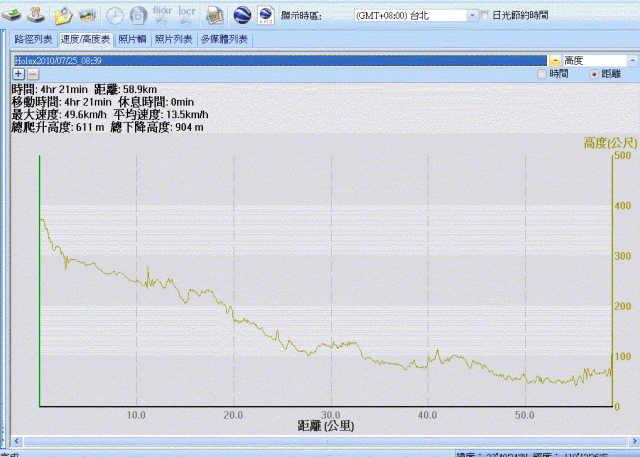Open the device settings wrench icon
The height and width of the screenshot is (457, 640).
pos(36,15)
